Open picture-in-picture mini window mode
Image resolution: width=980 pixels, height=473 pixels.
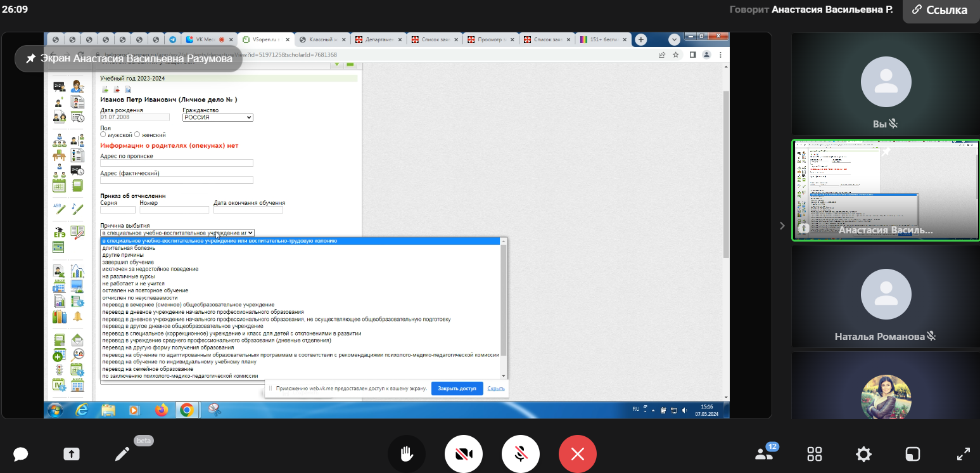(913, 454)
